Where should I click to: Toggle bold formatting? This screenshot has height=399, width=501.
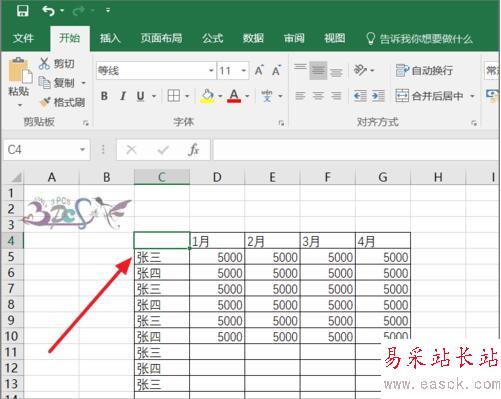coord(104,96)
